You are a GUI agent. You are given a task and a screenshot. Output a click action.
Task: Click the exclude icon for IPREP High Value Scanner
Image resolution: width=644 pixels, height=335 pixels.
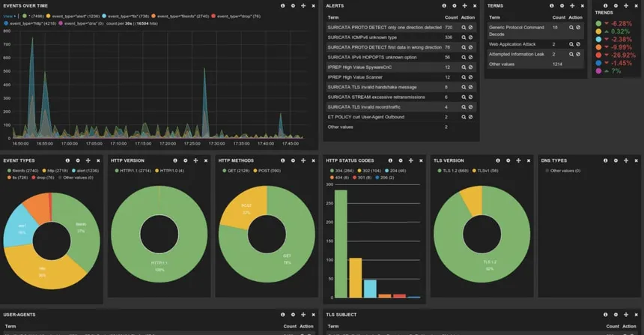coord(472,76)
